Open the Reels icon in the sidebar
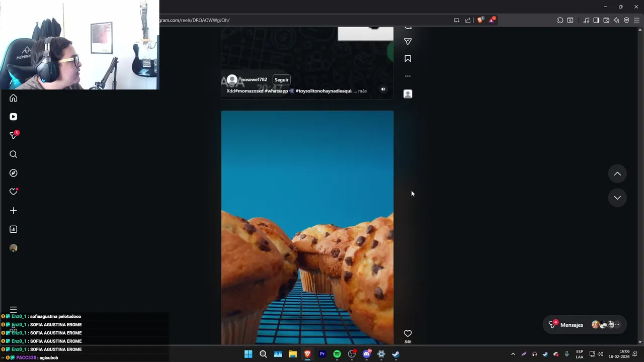644x362 pixels. (x=14, y=117)
